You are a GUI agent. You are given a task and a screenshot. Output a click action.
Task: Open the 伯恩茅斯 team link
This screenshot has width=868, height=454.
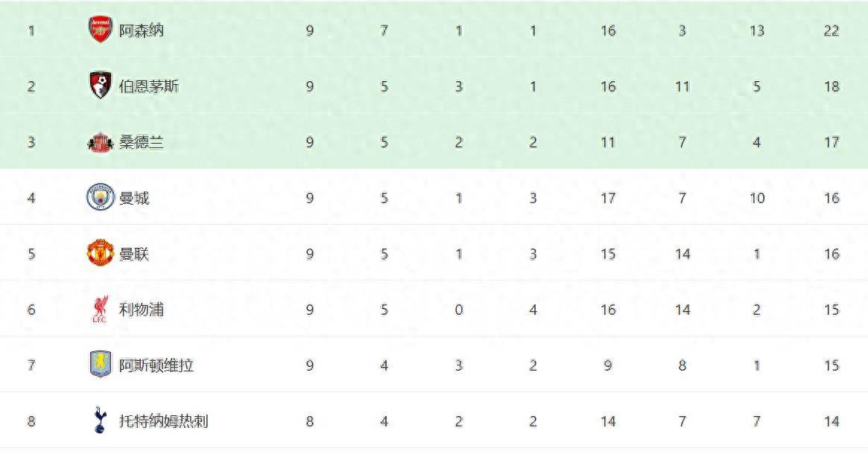[149, 86]
